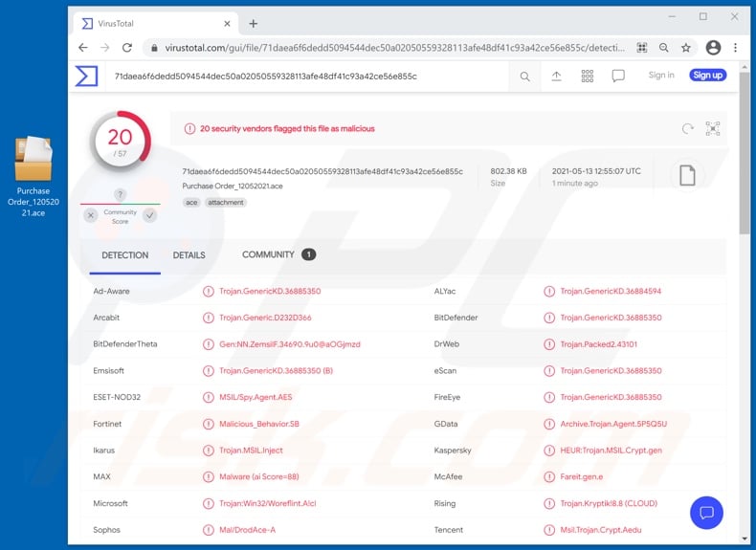
Task: Click the Community Score bar
Action: click(x=120, y=205)
